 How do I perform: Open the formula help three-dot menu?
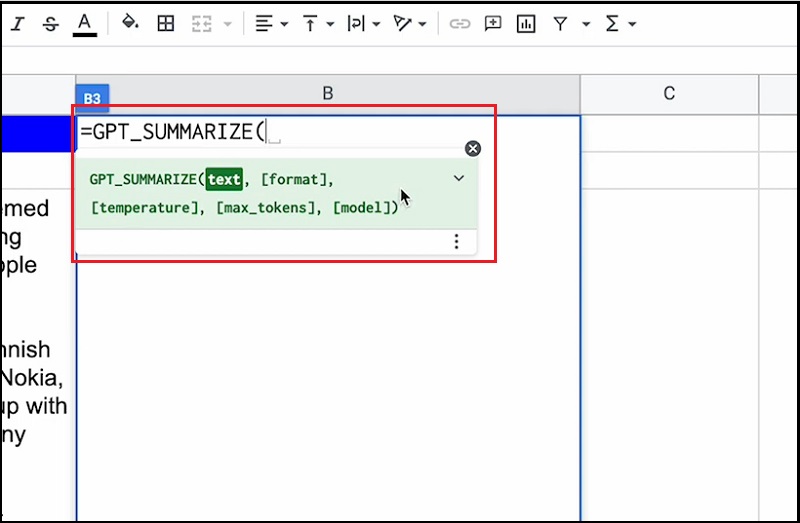coord(457,241)
